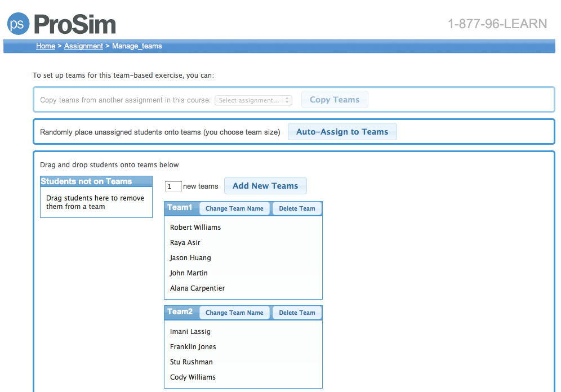Select student Stu Rushman
The height and width of the screenshot is (392, 561).
(192, 362)
